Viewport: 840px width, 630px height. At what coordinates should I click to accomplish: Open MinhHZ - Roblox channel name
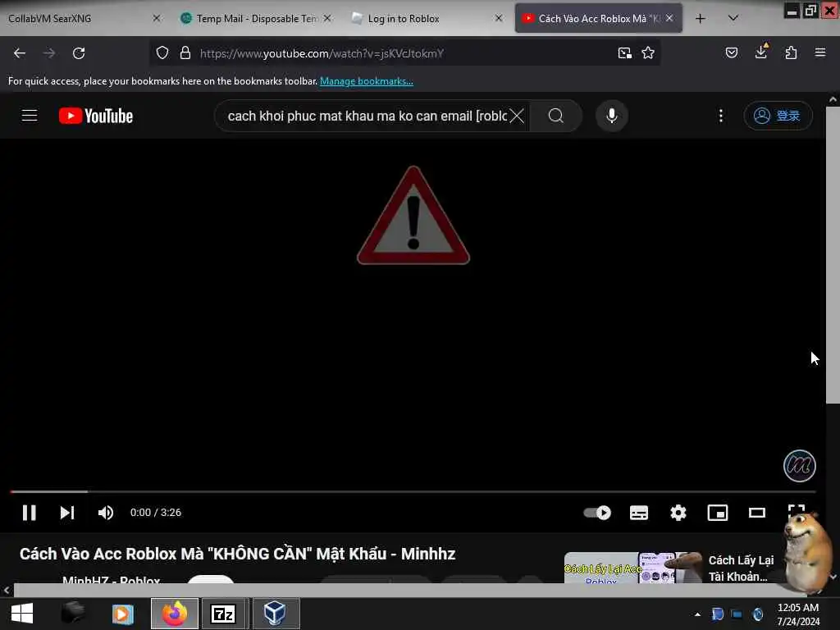pos(111,580)
